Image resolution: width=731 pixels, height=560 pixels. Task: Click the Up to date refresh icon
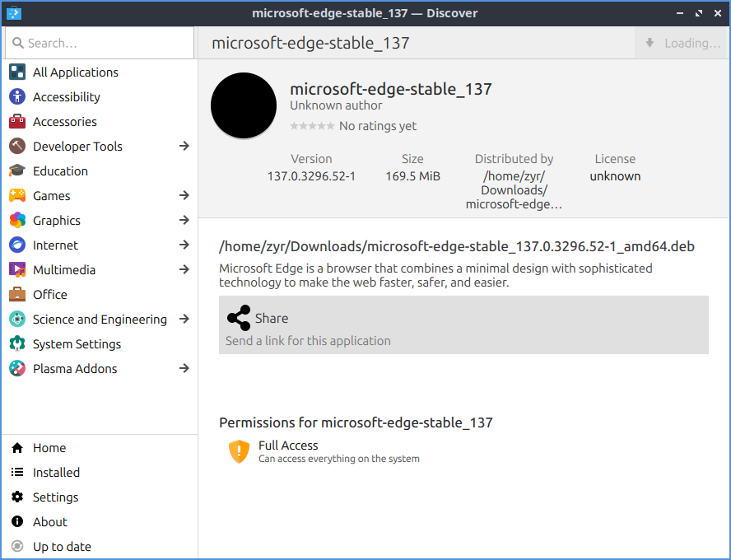[17, 547]
